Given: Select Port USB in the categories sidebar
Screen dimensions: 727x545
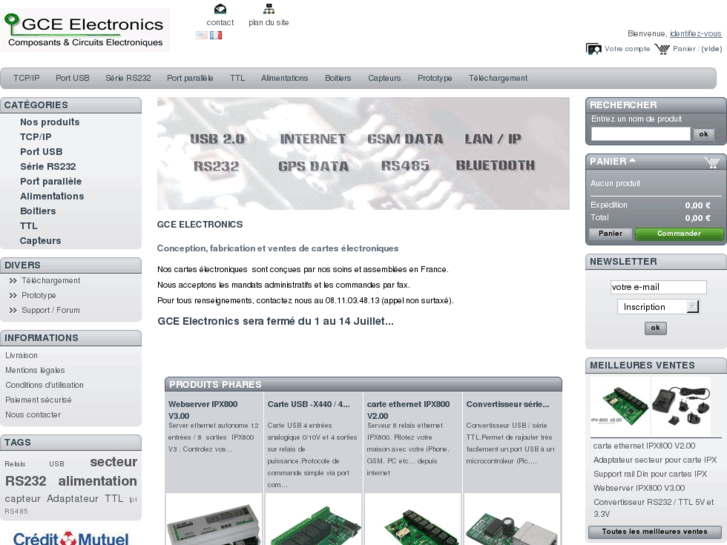Looking at the screenshot, I should (x=41, y=152).
